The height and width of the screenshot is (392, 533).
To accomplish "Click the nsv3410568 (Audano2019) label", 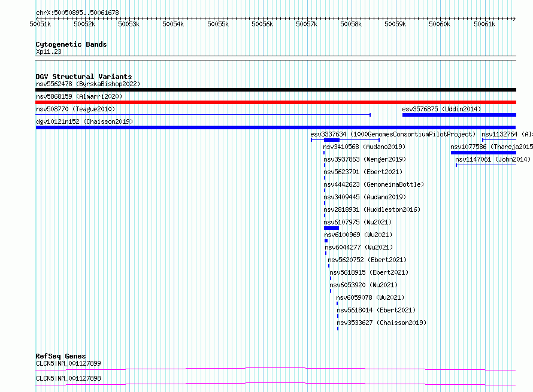I will [x=364, y=147].
